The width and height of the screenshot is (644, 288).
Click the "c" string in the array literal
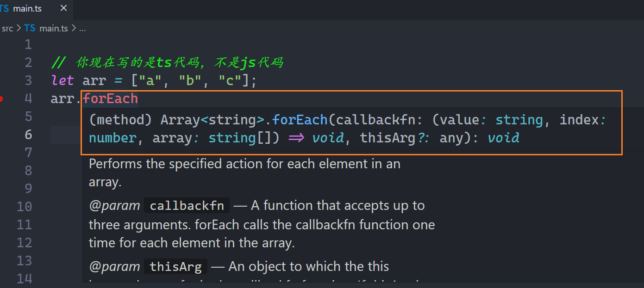[x=230, y=80]
